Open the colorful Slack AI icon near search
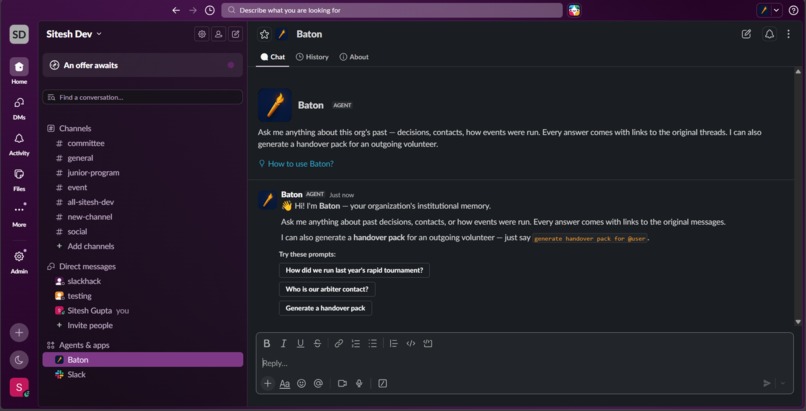This screenshot has width=806, height=411. (x=574, y=10)
